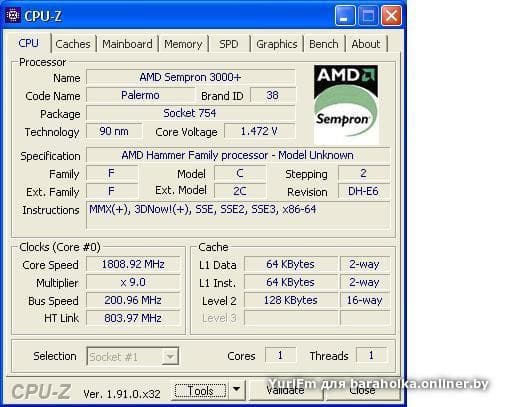Click the CPU-Z logo text at bottom

[41, 392]
